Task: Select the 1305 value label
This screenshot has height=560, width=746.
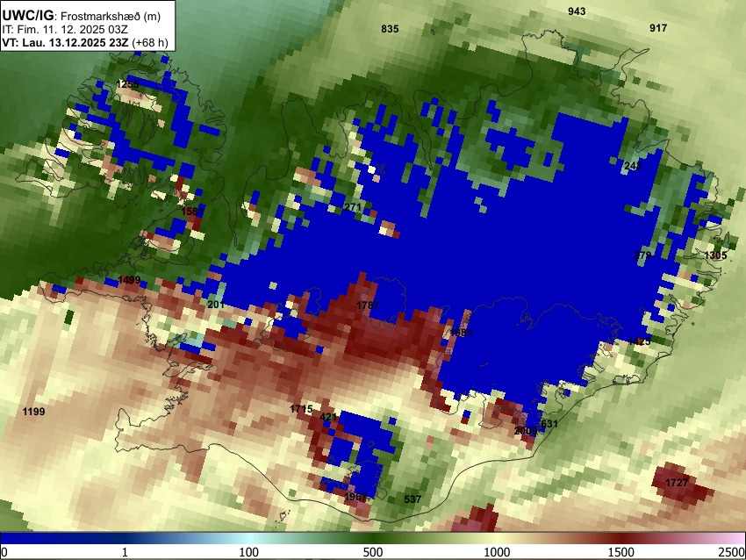Action: pyautogui.click(x=715, y=255)
